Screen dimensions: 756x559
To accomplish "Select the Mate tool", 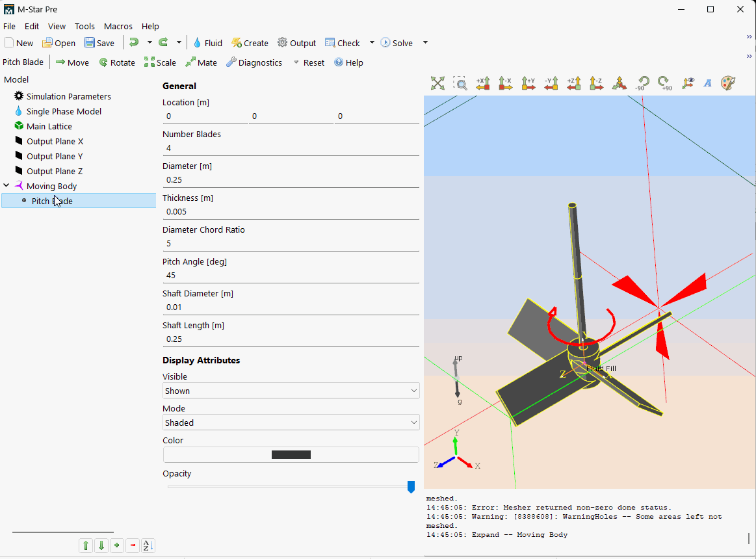I will pyautogui.click(x=201, y=62).
